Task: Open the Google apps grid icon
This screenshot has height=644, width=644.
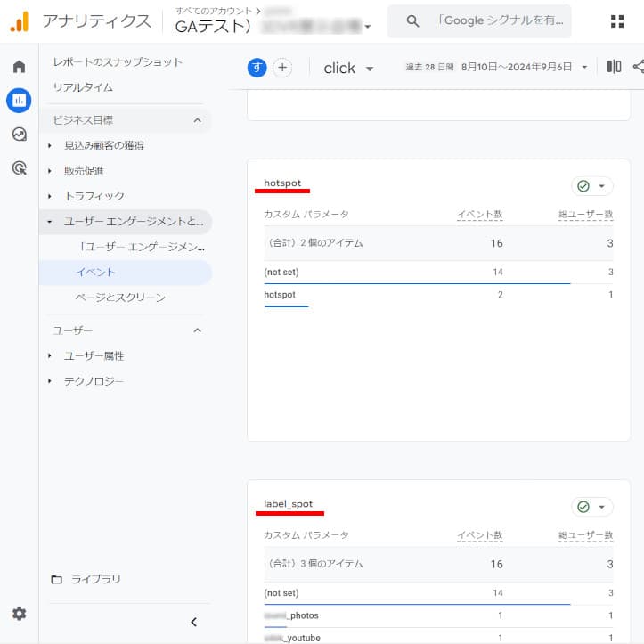Action: pyautogui.click(x=616, y=21)
